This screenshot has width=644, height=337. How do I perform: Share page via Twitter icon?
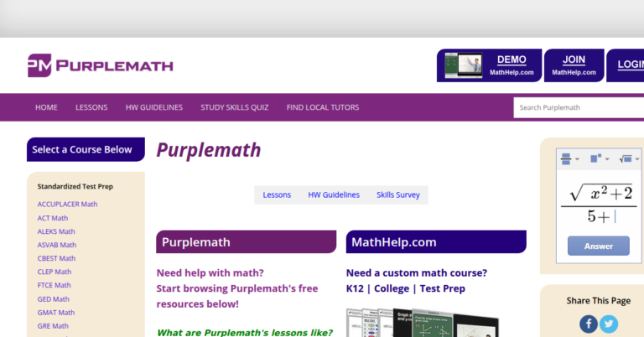609,324
